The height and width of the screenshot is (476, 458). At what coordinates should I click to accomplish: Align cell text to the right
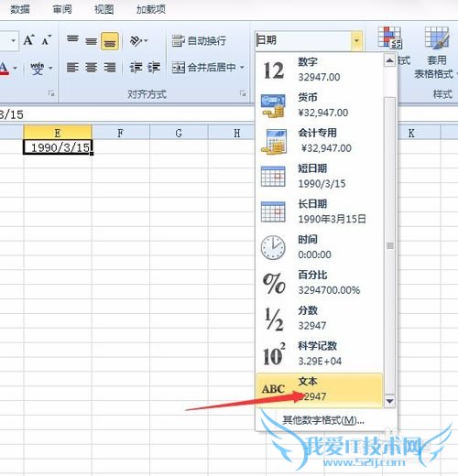click(x=110, y=67)
